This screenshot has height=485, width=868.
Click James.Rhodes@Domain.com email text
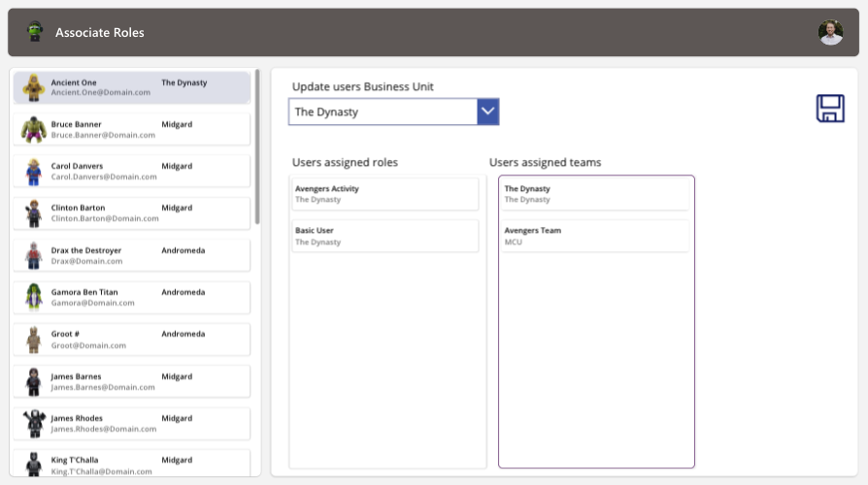coord(104,429)
